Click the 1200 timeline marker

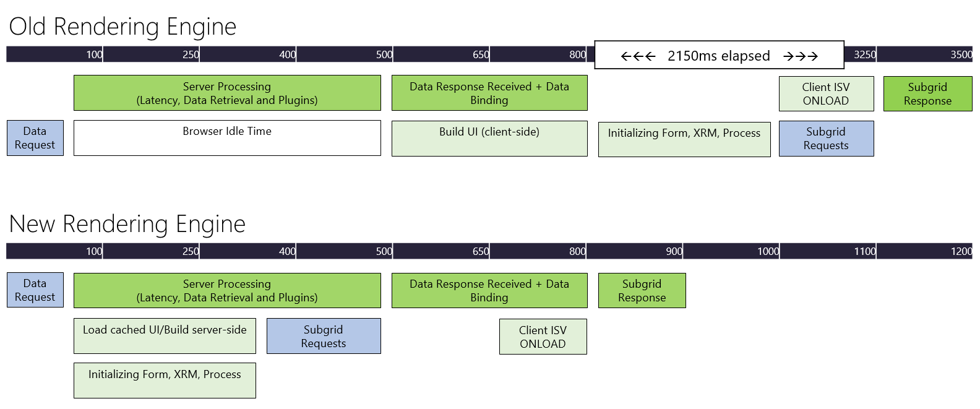point(961,251)
